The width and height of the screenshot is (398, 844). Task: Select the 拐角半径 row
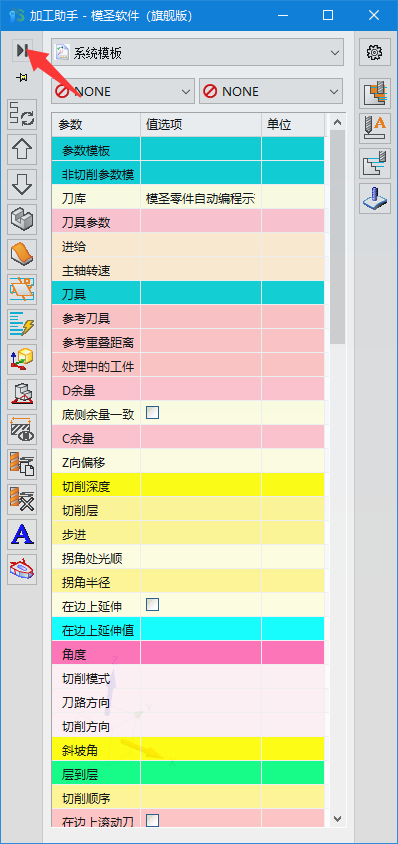[x=188, y=581]
